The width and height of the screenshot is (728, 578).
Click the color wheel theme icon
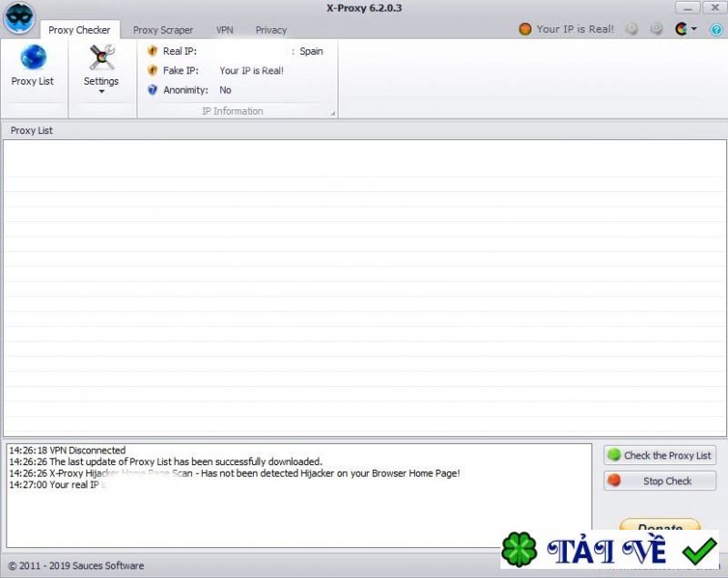click(680, 29)
